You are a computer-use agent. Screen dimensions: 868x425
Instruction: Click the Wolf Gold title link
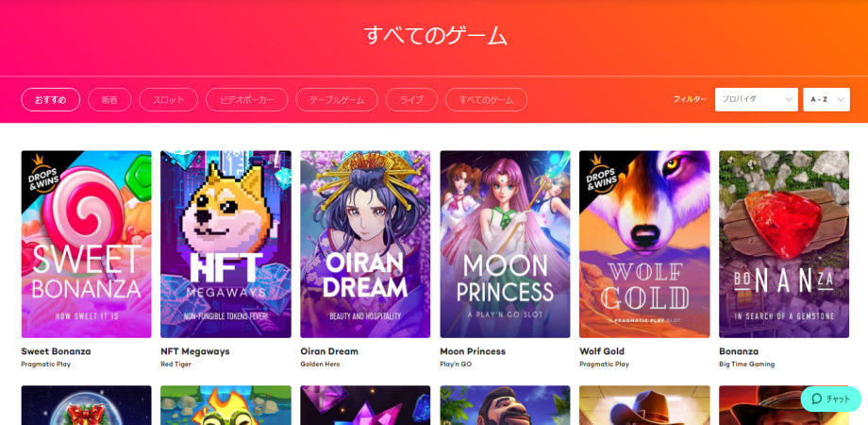pyautogui.click(x=602, y=351)
